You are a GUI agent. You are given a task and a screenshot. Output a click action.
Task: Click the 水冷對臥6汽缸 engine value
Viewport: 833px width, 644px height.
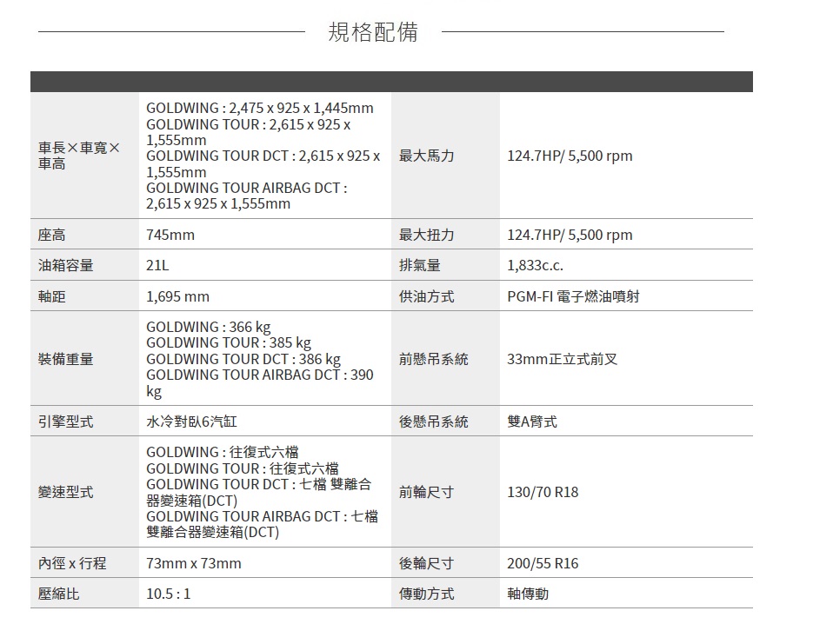(x=192, y=422)
